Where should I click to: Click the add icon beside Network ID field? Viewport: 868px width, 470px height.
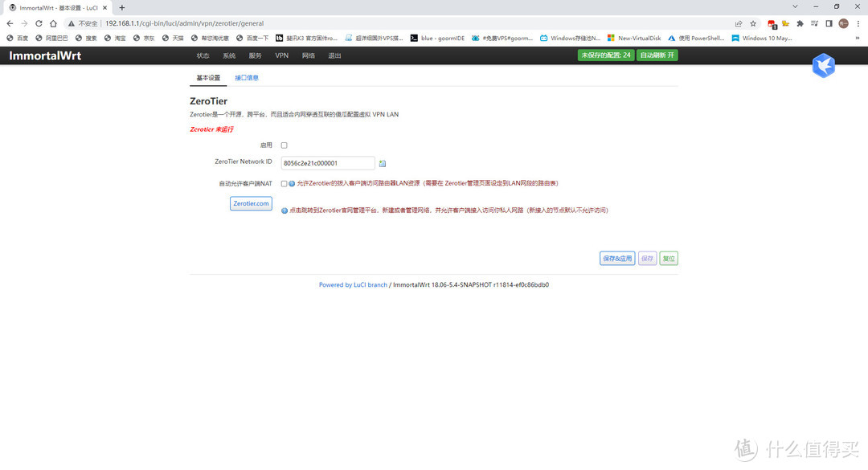click(383, 163)
